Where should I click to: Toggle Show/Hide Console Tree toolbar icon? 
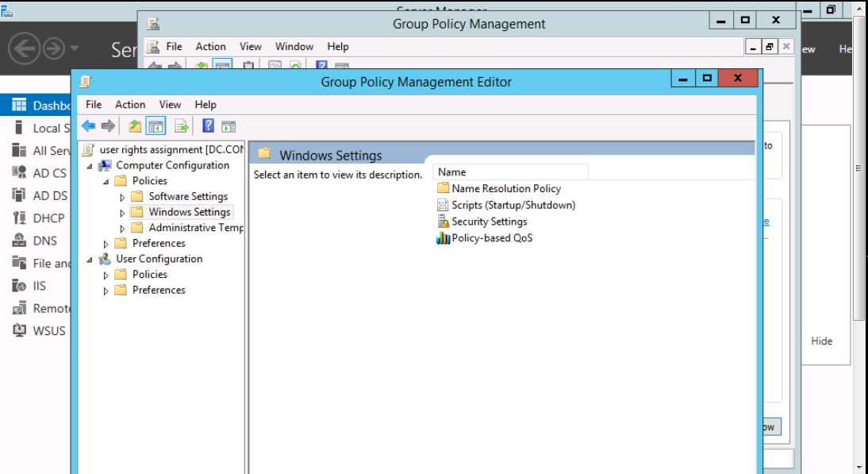[x=156, y=125]
